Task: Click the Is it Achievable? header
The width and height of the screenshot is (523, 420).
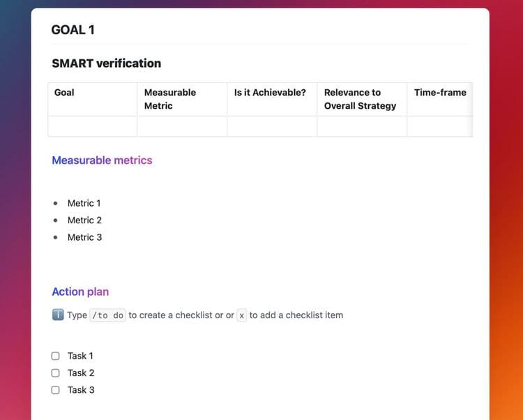Action: coord(272,99)
